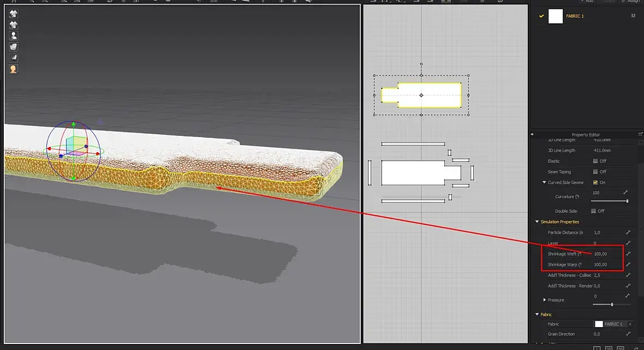Click wrench icon beside Add'l Thickness - Collision
This screenshot has height=350, width=644.
click(628, 275)
